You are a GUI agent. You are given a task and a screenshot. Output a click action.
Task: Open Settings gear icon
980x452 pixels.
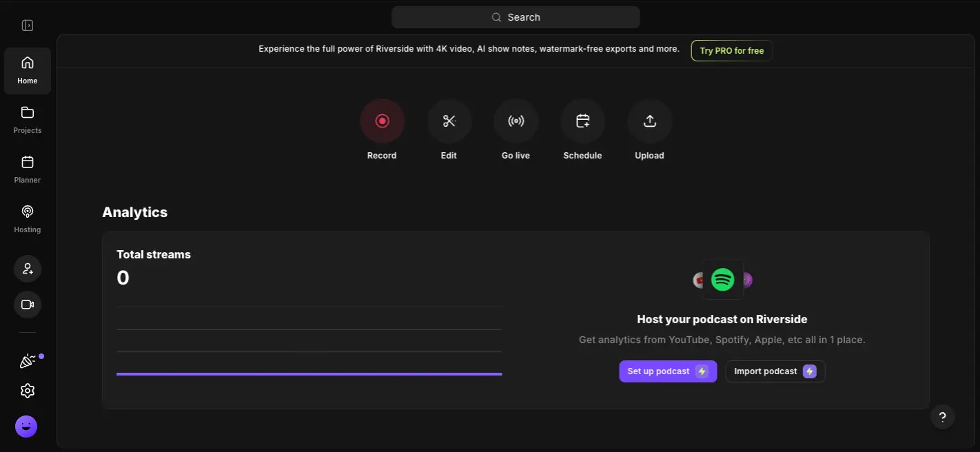[x=28, y=391]
